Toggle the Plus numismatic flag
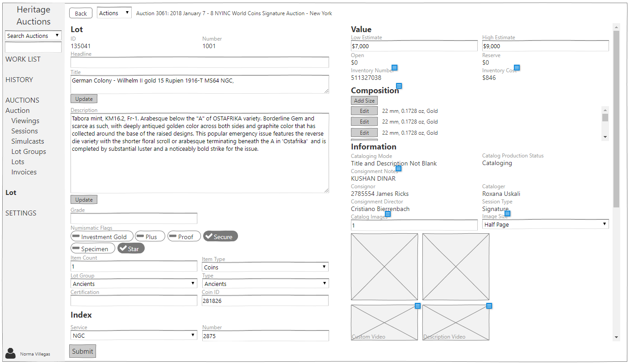630x364 pixels. [x=150, y=236]
